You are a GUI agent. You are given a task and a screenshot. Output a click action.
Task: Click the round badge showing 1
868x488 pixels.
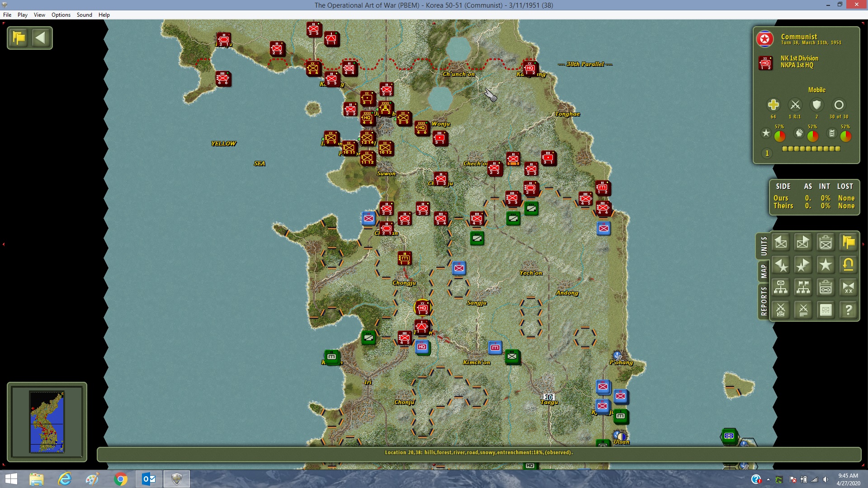click(x=767, y=153)
